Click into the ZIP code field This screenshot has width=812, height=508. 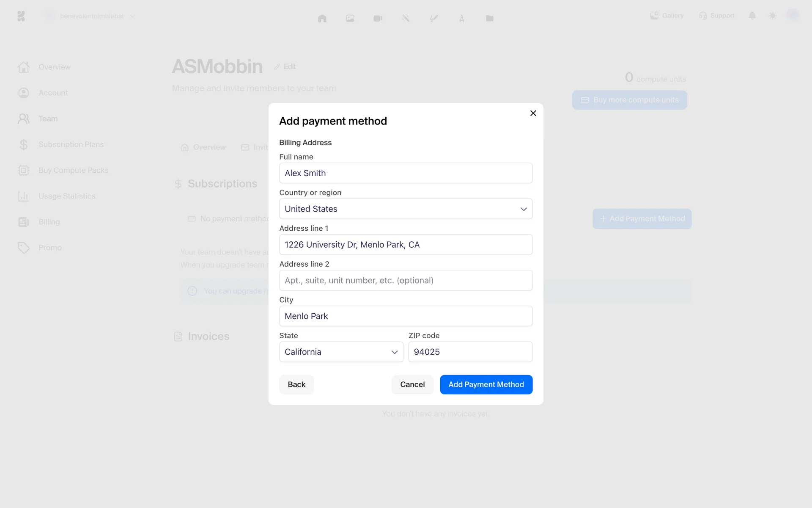(x=470, y=352)
